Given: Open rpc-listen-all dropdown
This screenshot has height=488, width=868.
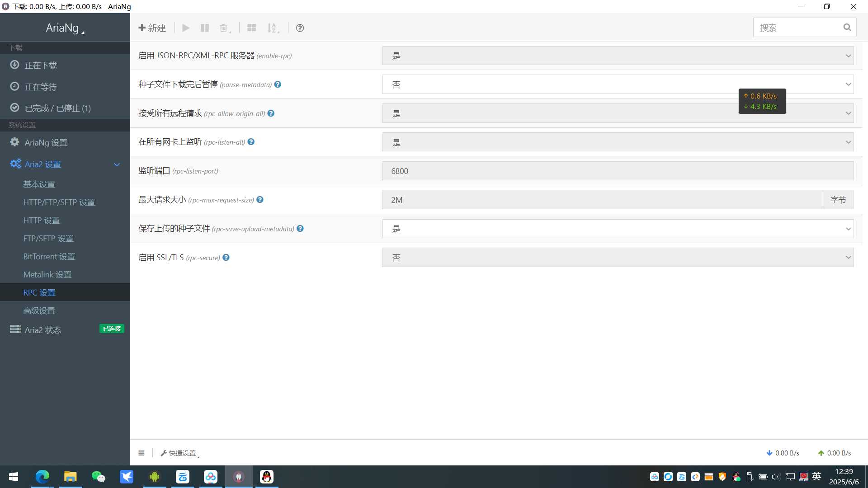Looking at the screenshot, I should click(618, 142).
